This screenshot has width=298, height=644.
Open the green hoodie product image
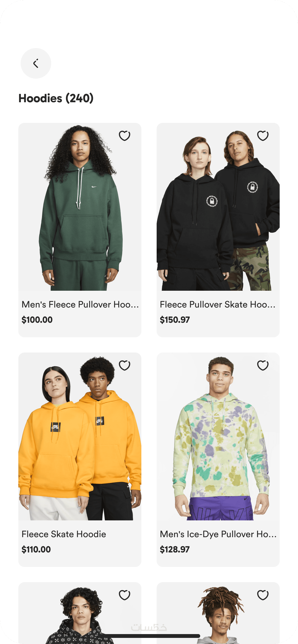(80, 207)
